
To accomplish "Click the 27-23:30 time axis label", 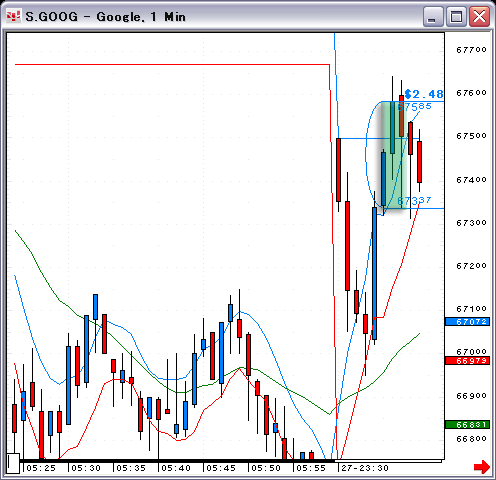I will [x=365, y=468].
